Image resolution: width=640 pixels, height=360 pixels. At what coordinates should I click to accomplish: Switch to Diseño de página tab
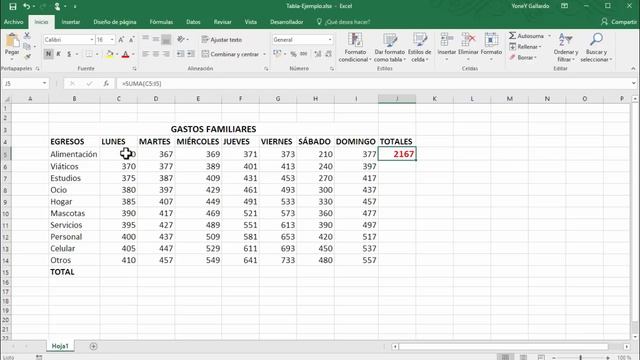coord(115,22)
